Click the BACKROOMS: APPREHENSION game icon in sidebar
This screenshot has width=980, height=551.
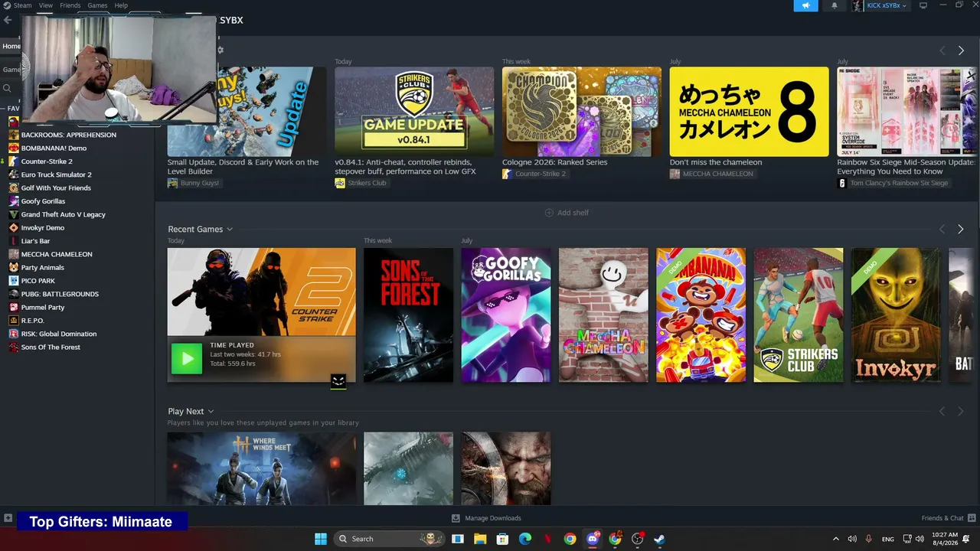coord(14,135)
